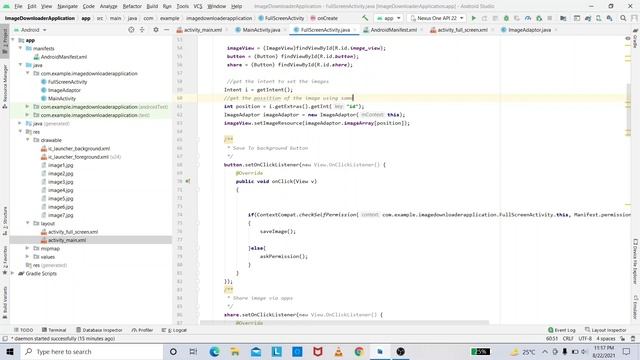
Task: Expand Gradle Scripts node
Action: click(13, 273)
